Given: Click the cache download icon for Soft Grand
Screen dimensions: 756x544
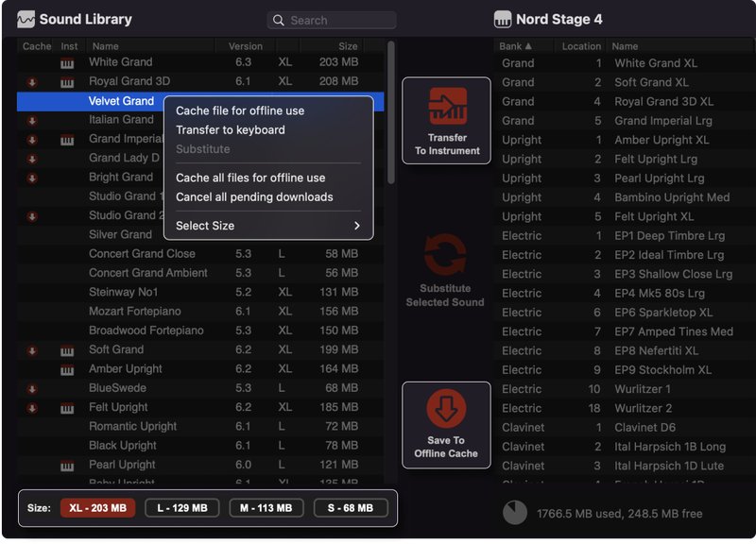Looking at the screenshot, I should pos(32,350).
